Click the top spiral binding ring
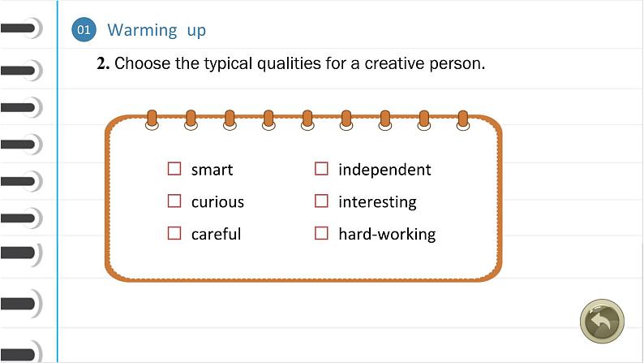644x363 pixels. click(x=20, y=30)
